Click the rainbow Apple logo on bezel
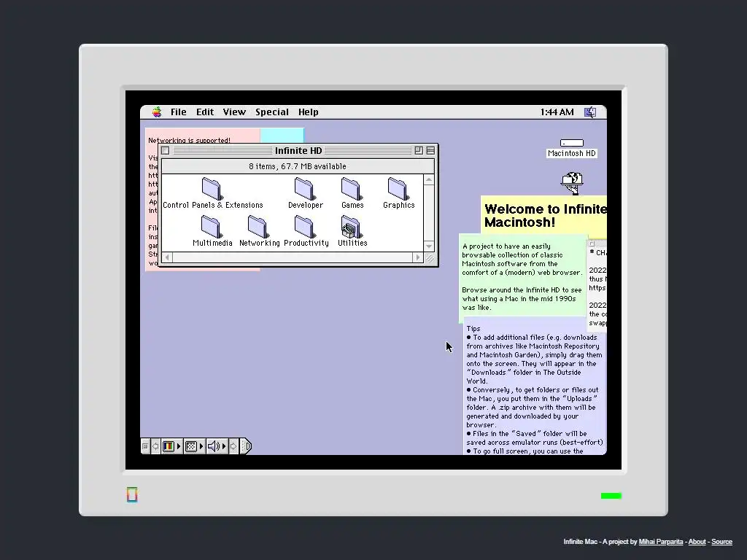The width and height of the screenshot is (747, 560). coord(132,495)
